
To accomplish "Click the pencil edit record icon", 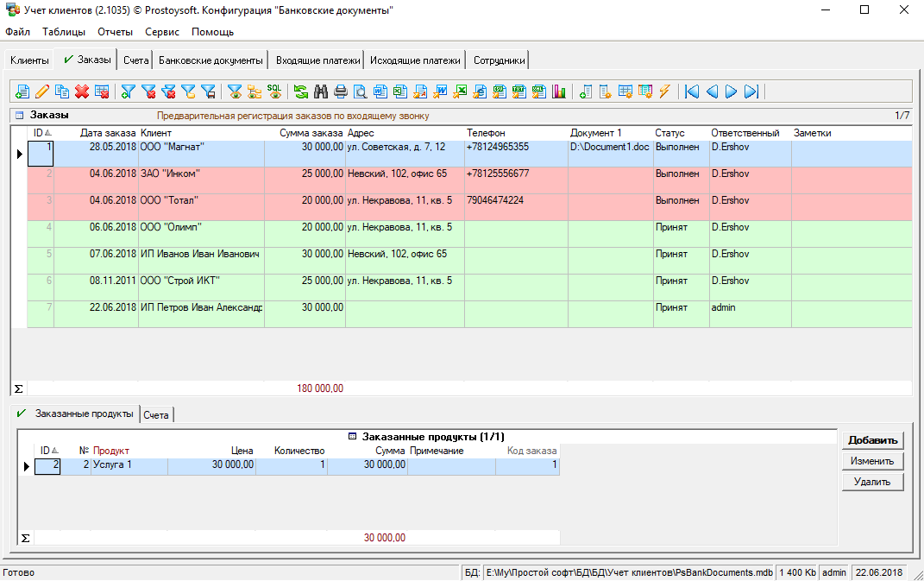I will 42,92.
